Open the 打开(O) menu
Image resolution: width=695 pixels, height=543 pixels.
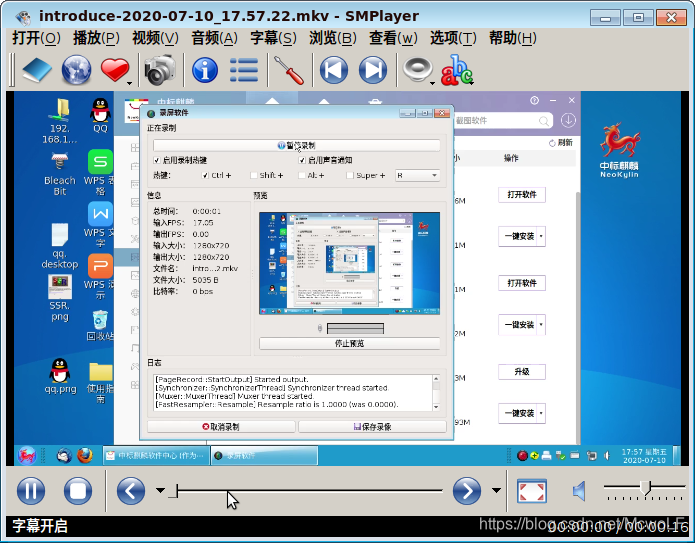coord(36,38)
